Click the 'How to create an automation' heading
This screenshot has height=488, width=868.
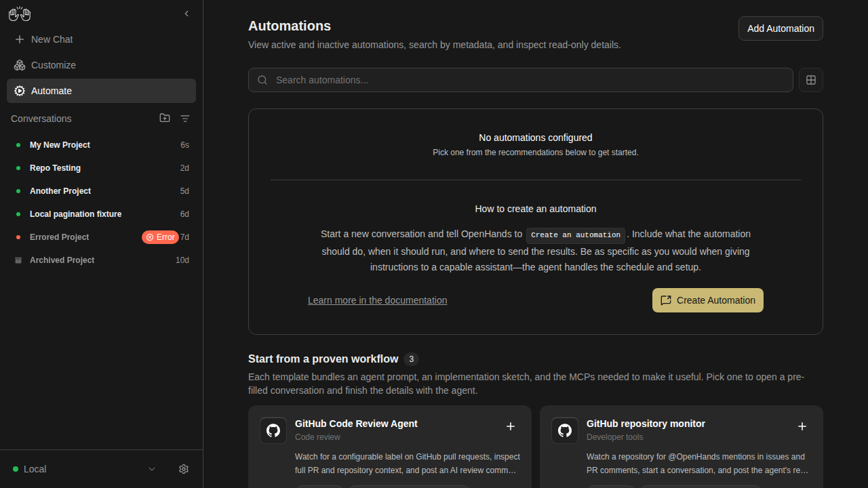(x=536, y=209)
